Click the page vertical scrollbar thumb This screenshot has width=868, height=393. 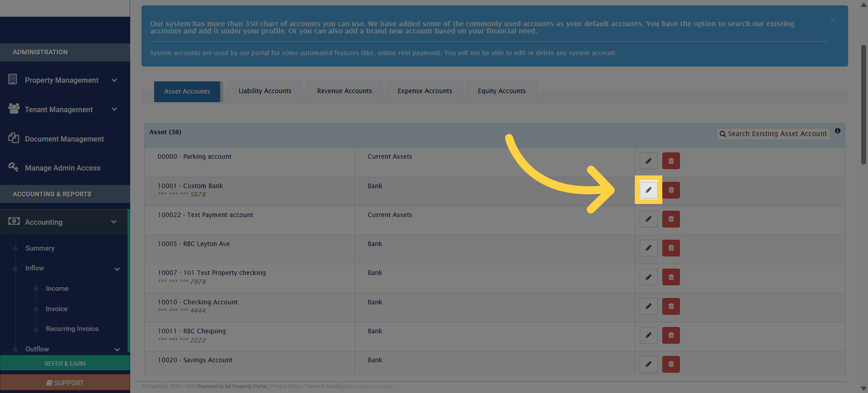pos(863,104)
